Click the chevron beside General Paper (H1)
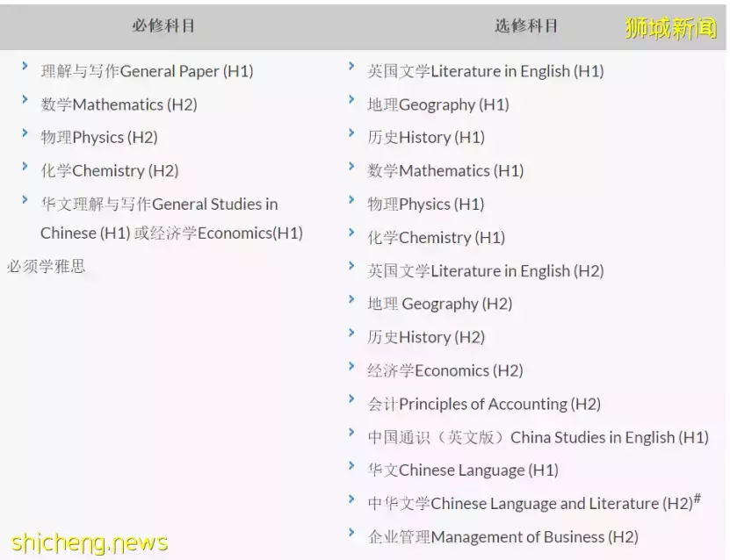This screenshot has height=560, width=730. point(25,67)
